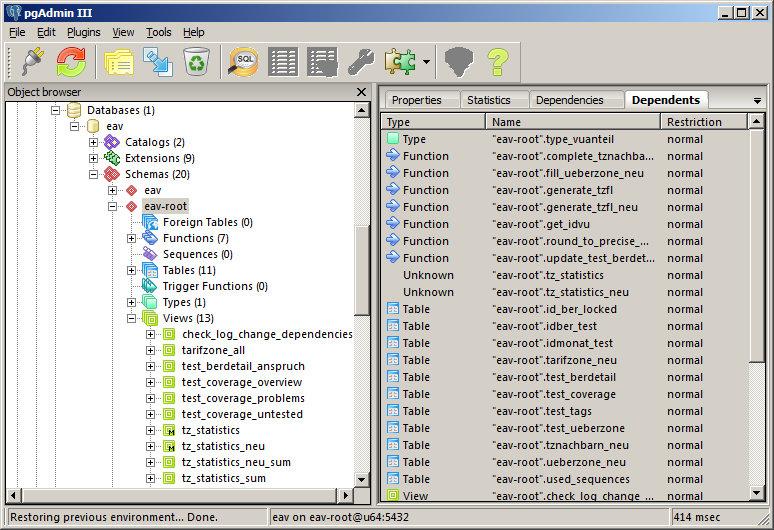Open the Tools menu
This screenshot has height=530, width=774.
point(158,32)
